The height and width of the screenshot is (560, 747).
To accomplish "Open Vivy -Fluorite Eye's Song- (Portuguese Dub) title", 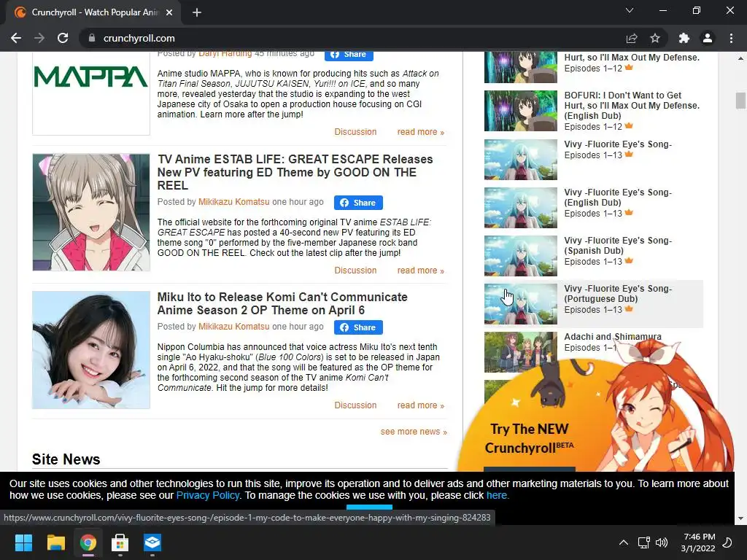I will [618, 293].
